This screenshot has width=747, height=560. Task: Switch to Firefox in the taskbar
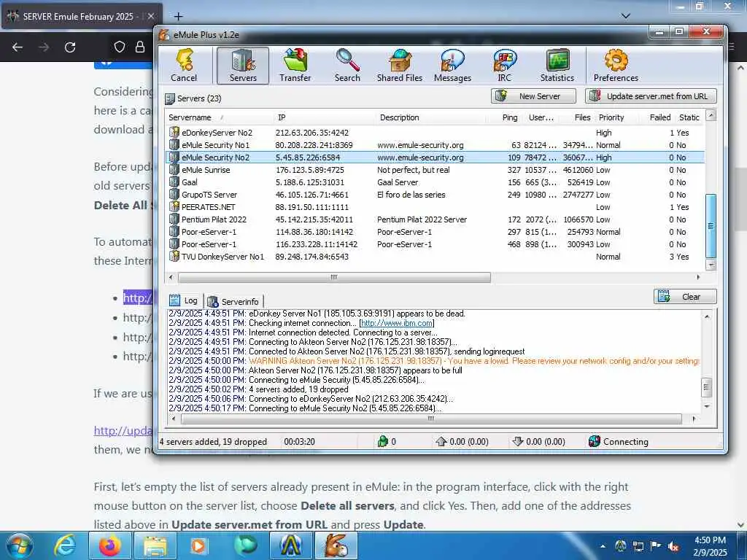point(110,545)
